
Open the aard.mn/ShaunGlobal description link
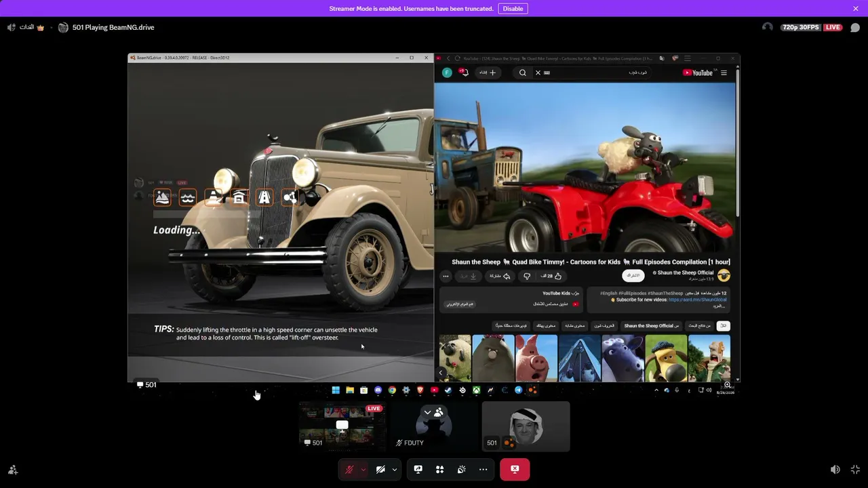coord(698,300)
